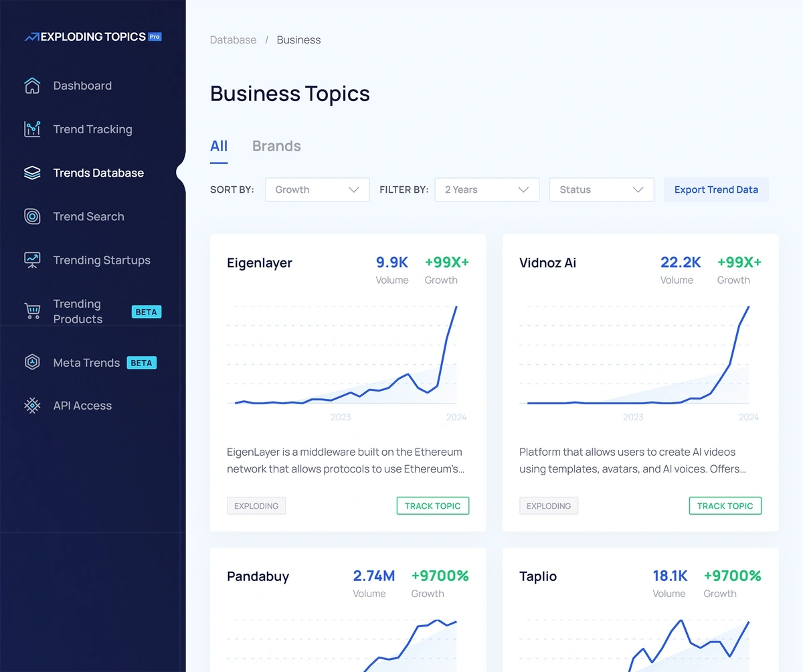This screenshot has width=803, height=672.
Task: Click the EXPLODING tag on Eigenlayer card
Action: [x=256, y=506]
